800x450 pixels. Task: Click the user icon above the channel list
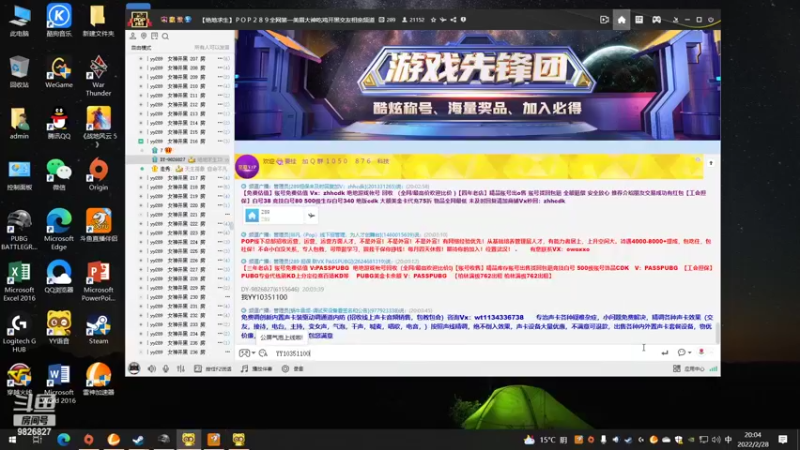(133, 36)
